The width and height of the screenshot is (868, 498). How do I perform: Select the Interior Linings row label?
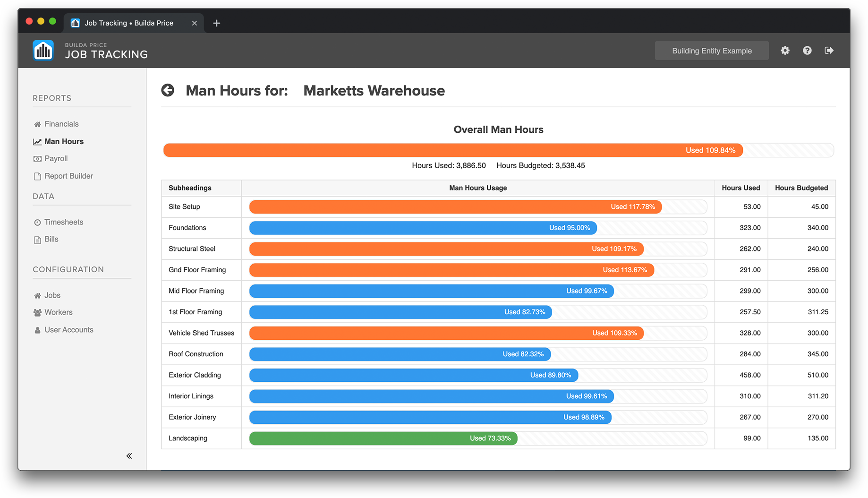point(191,396)
